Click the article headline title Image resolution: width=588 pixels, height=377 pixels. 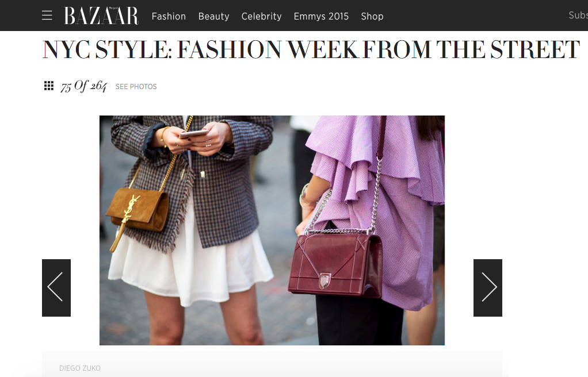click(x=311, y=49)
